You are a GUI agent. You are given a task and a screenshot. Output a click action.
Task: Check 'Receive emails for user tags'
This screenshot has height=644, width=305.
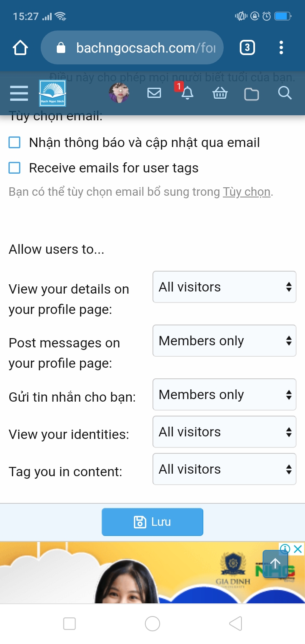15,168
